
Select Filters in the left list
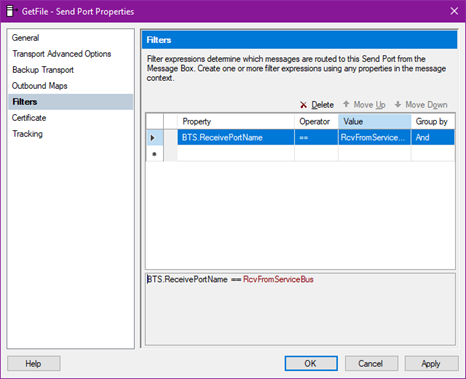(x=71, y=102)
